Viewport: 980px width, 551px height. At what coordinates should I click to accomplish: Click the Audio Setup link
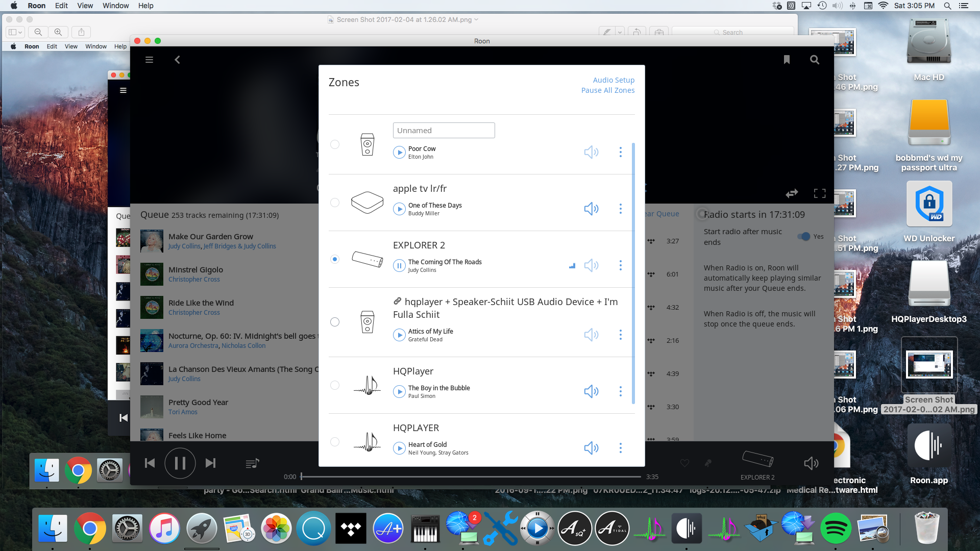point(614,80)
